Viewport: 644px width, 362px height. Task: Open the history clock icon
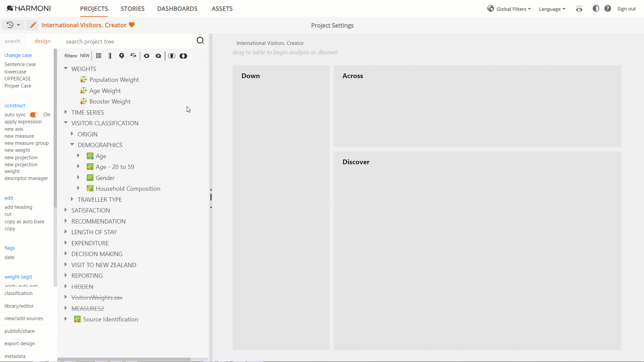click(10, 25)
